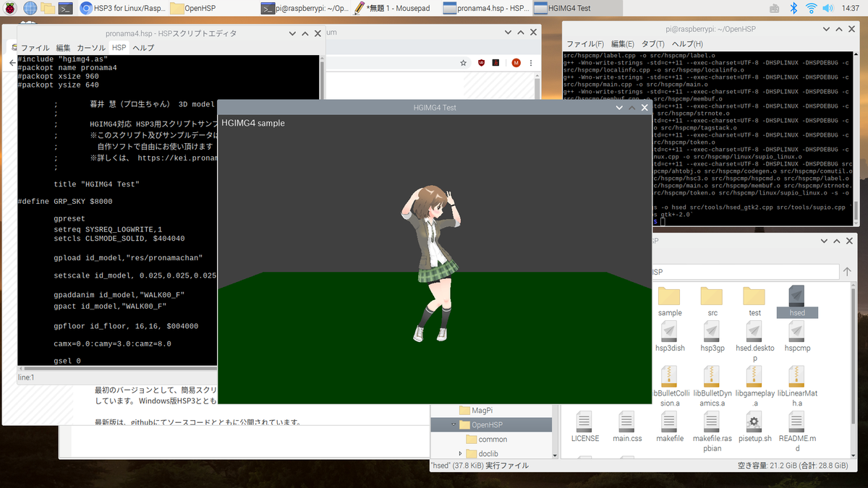Click the line:1 status in script editor
The image size is (868, 488).
tap(26, 377)
